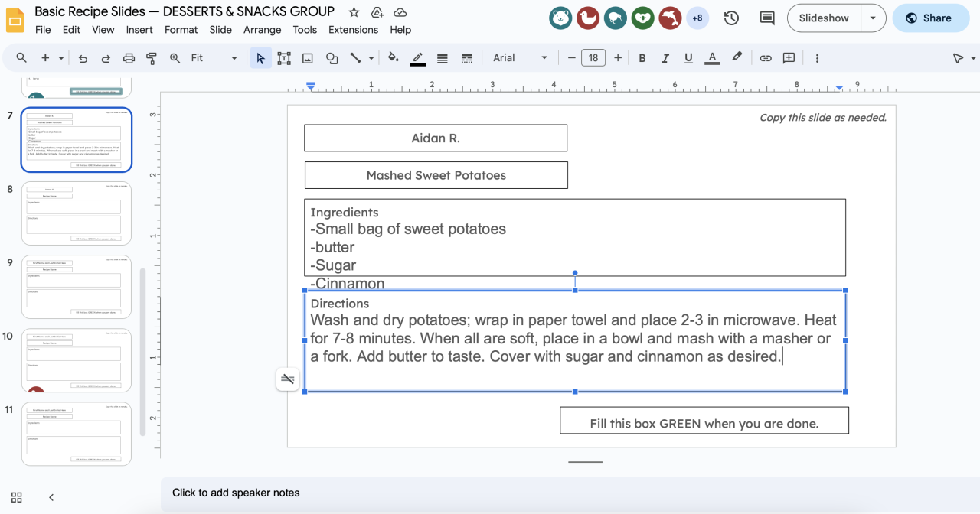Select slide 11 thumbnail
The width and height of the screenshot is (980, 514).
[x=77, y=434]
